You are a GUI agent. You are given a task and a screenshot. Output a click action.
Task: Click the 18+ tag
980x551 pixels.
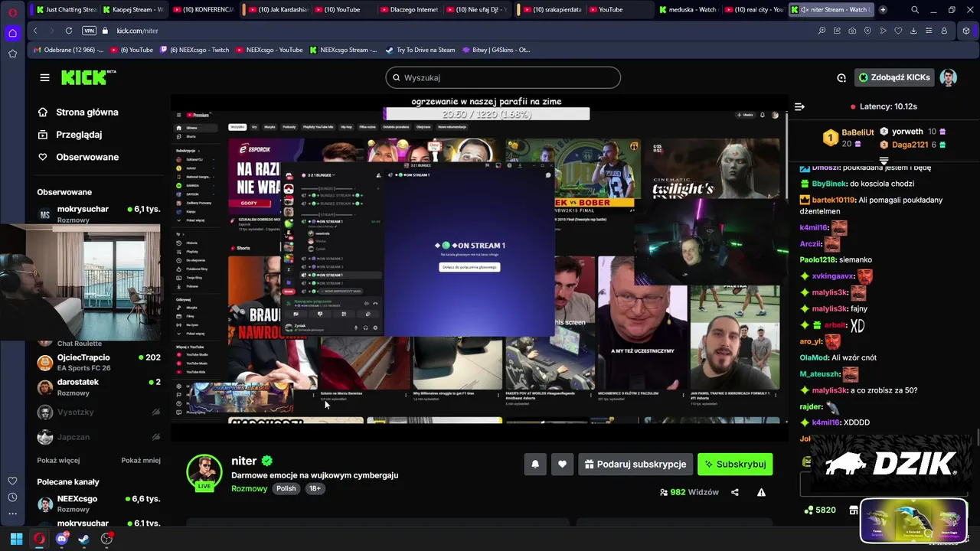315,488
